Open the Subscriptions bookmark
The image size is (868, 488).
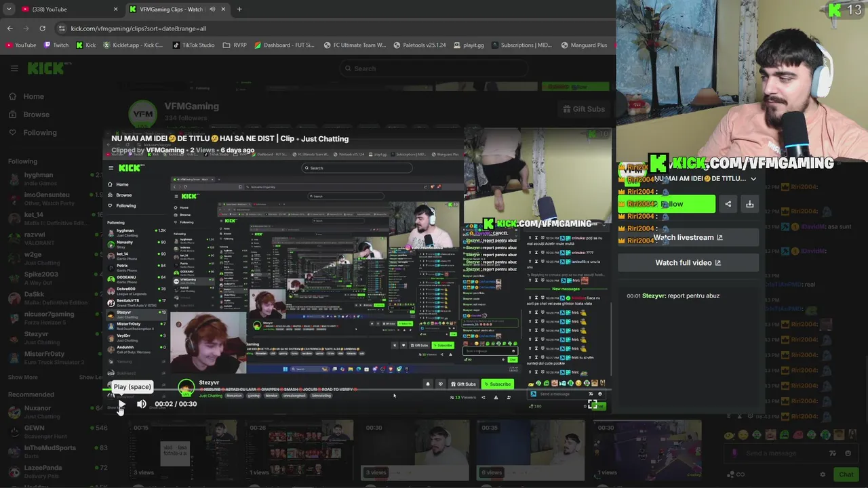click(521, 45)
